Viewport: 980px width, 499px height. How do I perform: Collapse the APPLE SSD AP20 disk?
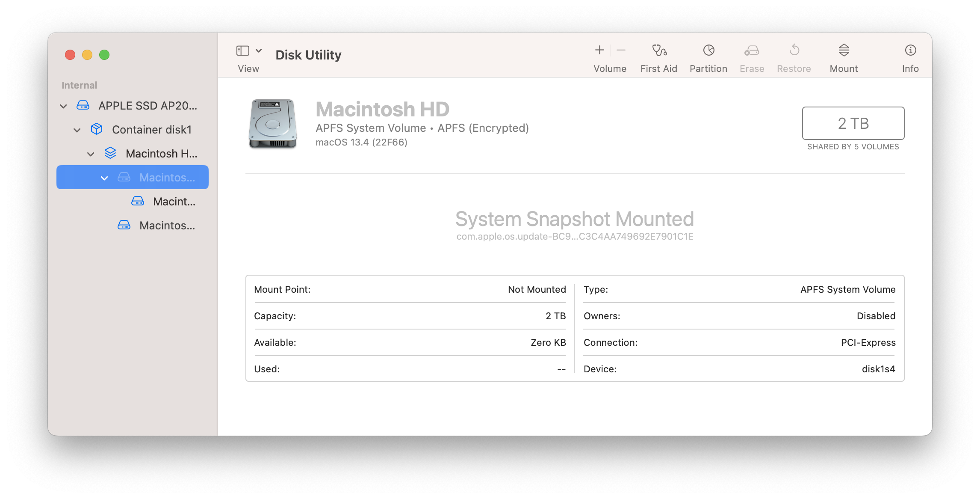[x=63, y=106]
